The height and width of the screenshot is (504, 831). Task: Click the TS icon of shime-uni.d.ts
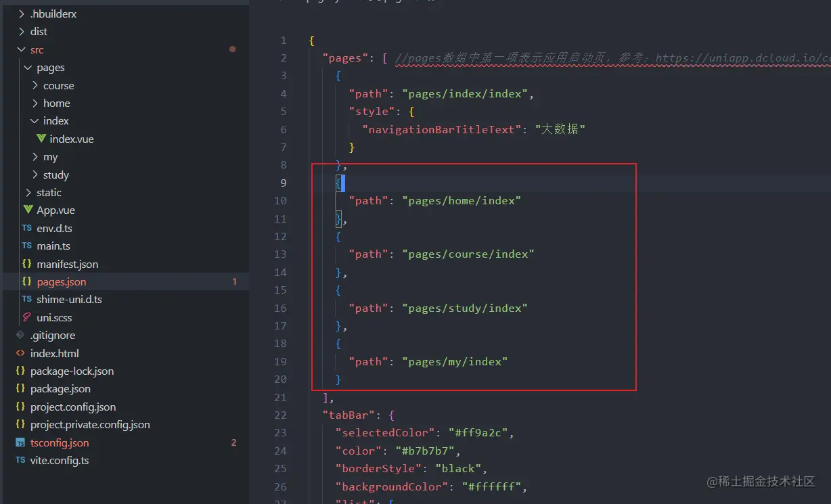point(27,299)
